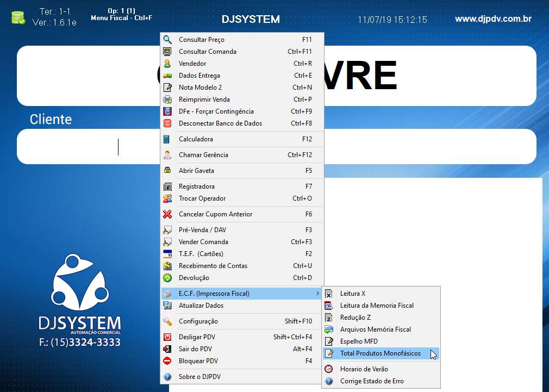Choose Redução Z in the fiscal submenu
549x392 pixels.
[x=355, y=318]
